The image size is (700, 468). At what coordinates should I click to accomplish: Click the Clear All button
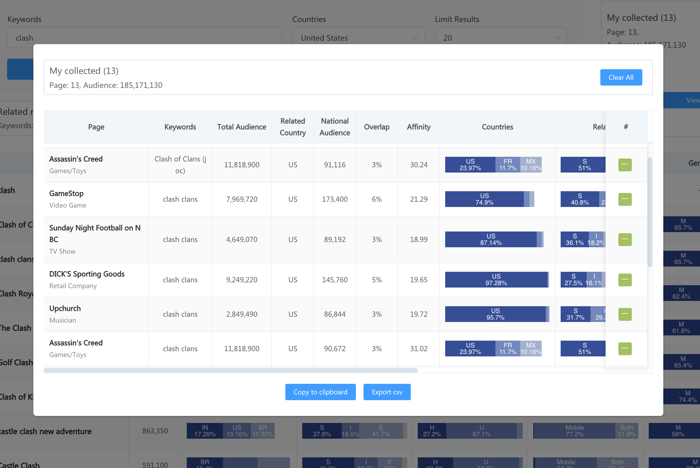621,77
